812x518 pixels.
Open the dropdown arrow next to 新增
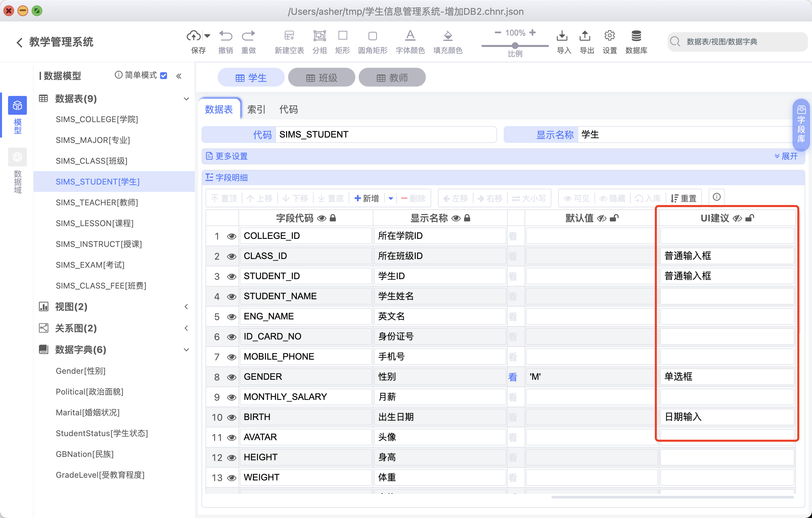coord(391,198)
